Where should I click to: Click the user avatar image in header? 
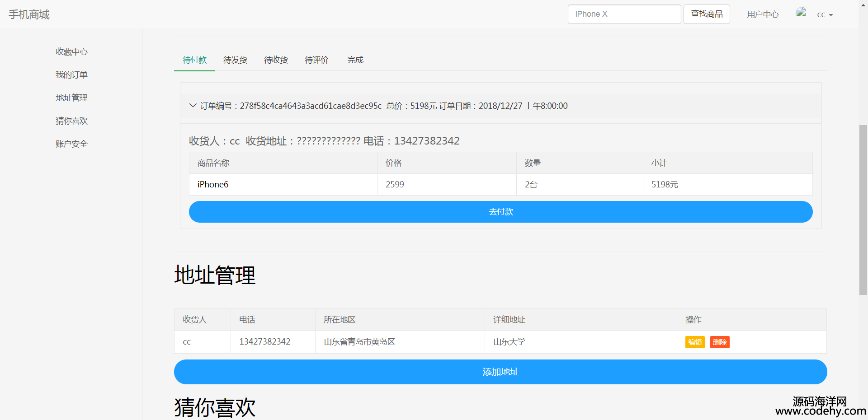pyautogui.click(x=801, y=12)
